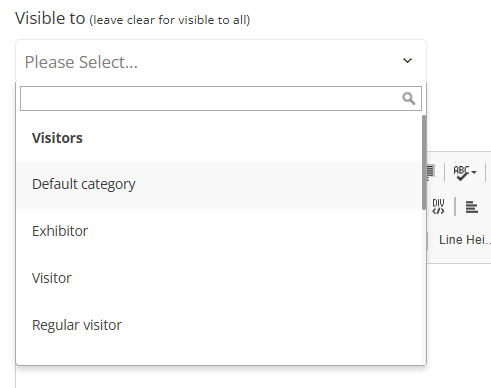Click the empty space below Regular visitor

[219, 356]
